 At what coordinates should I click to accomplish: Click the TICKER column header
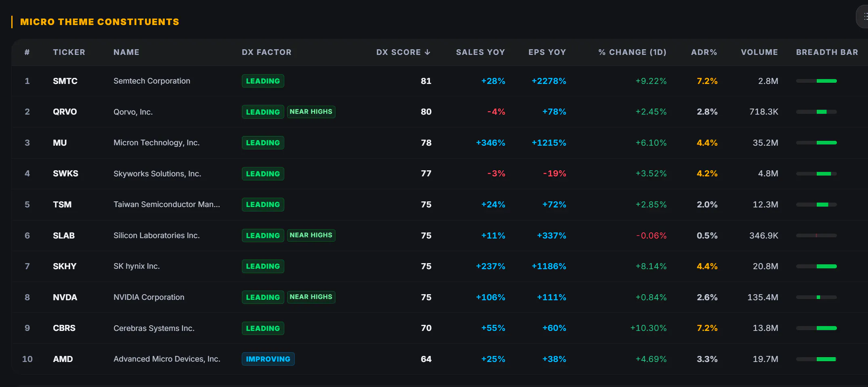[x=69, y=52]
